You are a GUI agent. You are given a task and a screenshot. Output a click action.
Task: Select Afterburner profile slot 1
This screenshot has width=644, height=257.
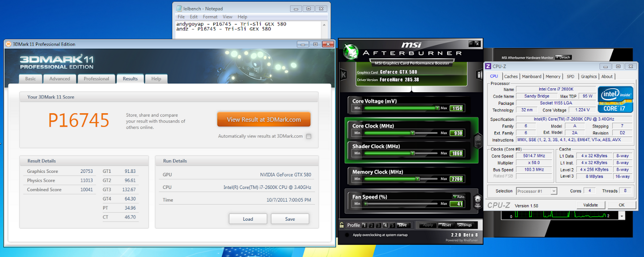click(x=364, y=225)
